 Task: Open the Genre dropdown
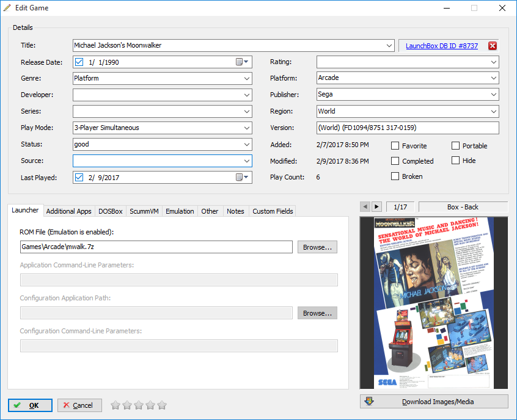[x=247, y=78]
